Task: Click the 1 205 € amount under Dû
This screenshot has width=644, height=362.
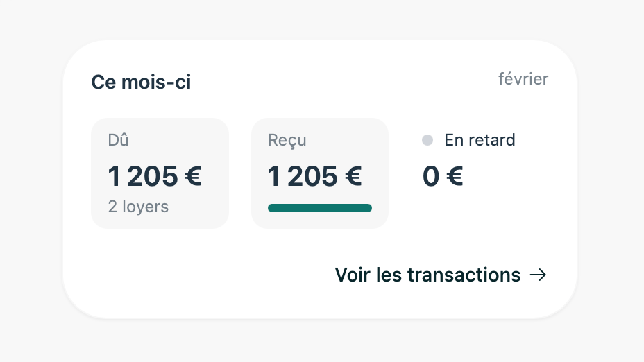Action: click(x=154, y=177)
